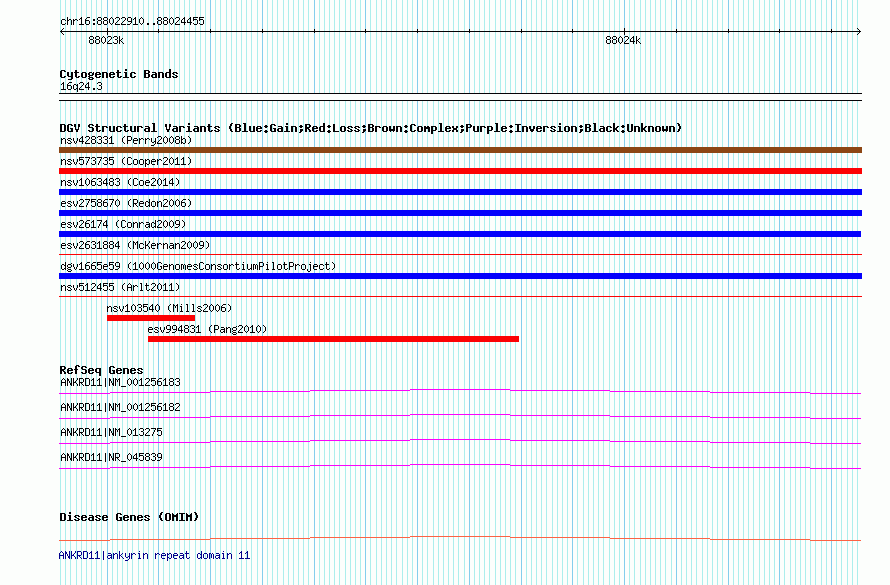890x585 pixels.
Task: Click the 88024k ruler marker
Action: coord(623,40)
